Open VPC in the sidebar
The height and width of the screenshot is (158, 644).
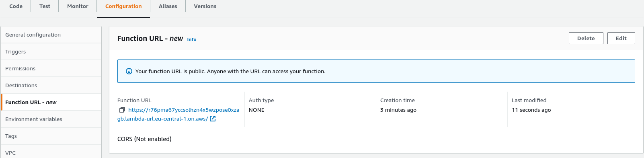pyautogui.click(x=51, y=152)
